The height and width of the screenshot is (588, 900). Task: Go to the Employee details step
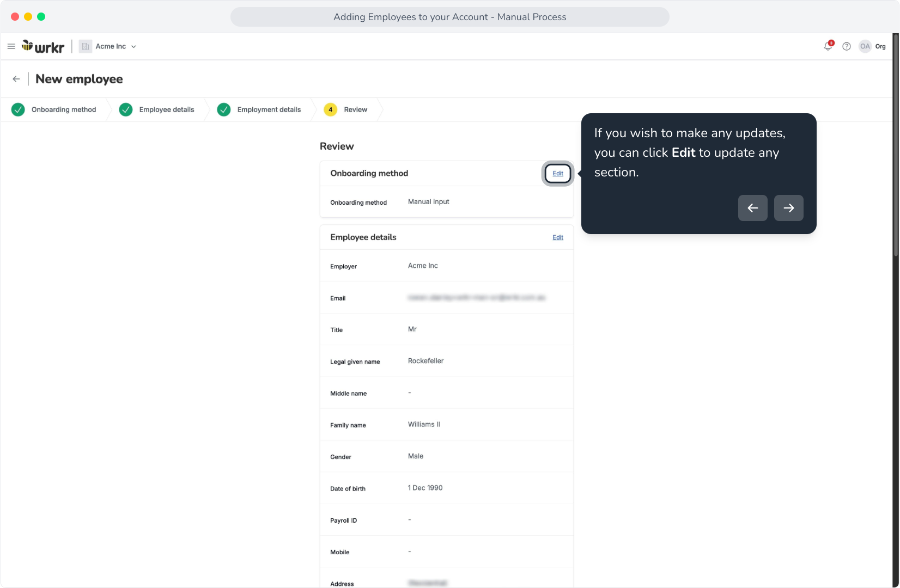(157, 109)
